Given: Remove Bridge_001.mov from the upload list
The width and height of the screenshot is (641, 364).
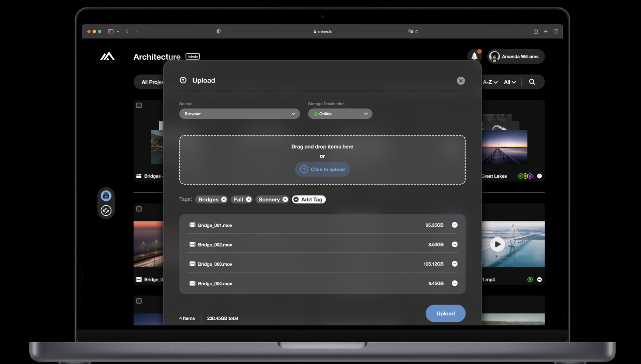Looking at the screenshot, I should 455,225.
